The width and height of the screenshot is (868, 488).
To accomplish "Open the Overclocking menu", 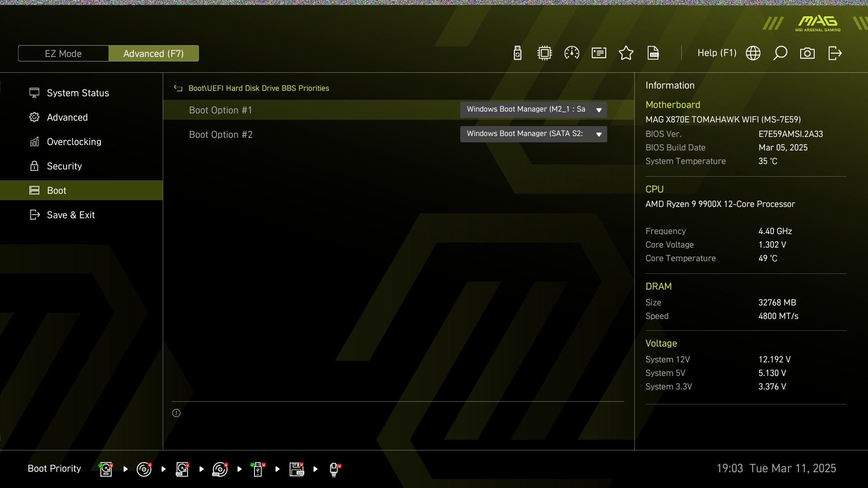I will [74, 142].
